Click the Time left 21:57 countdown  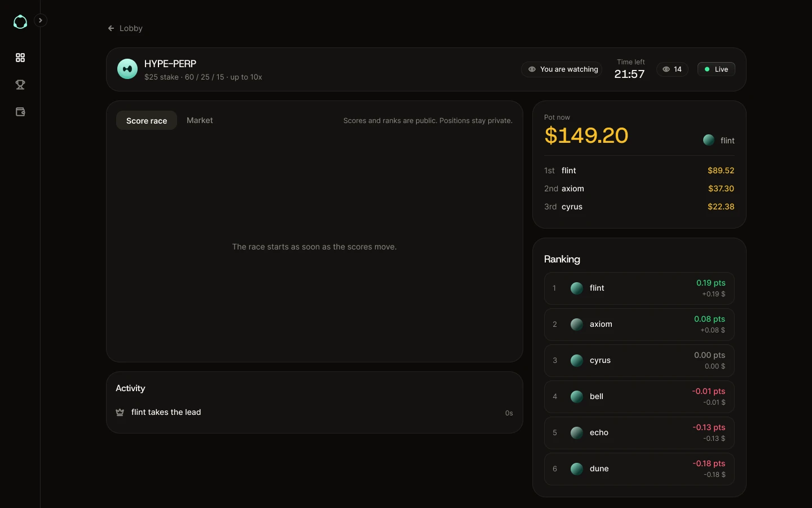[x=629, y=69]
